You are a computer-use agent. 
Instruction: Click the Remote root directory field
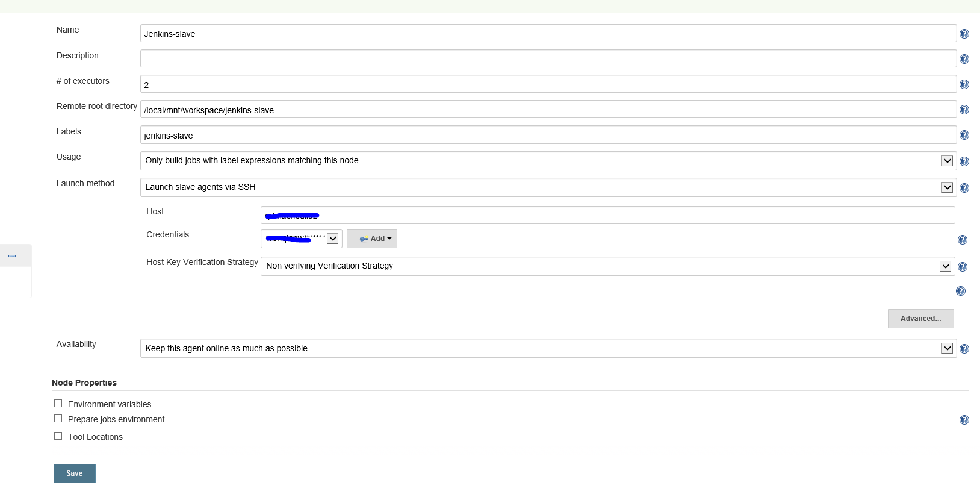[548, 109]
